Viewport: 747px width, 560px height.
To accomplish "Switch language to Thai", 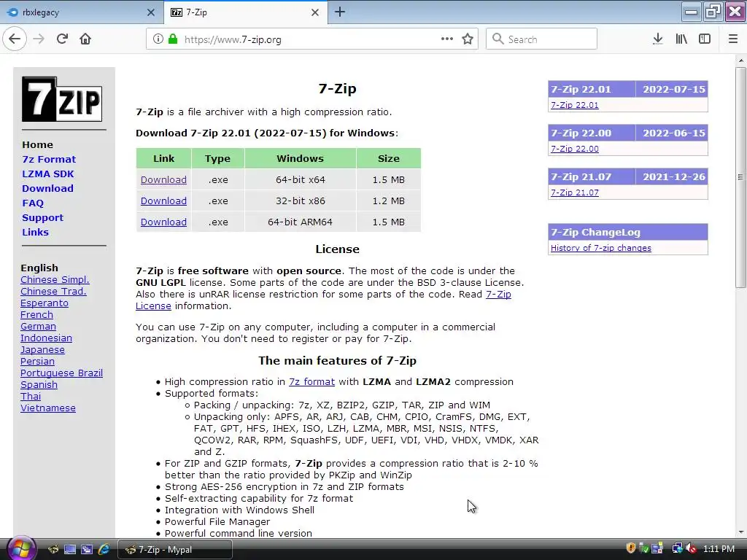I will click(31, 397).
